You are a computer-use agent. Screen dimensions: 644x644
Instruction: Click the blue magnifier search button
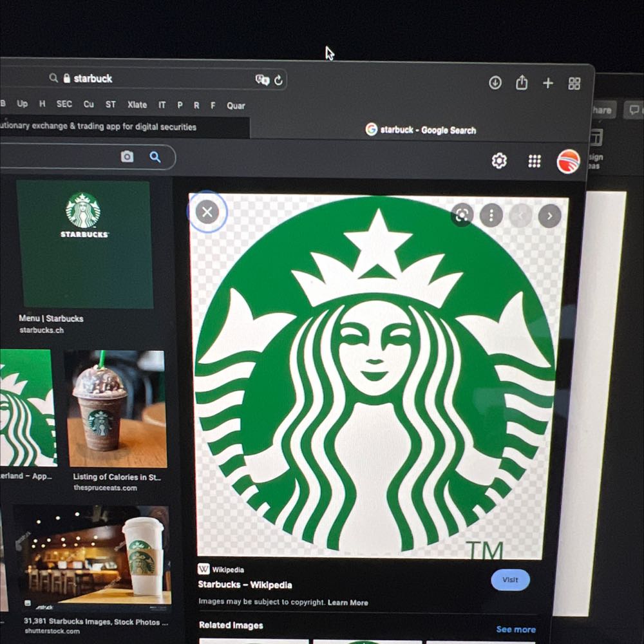coord(155,156)
